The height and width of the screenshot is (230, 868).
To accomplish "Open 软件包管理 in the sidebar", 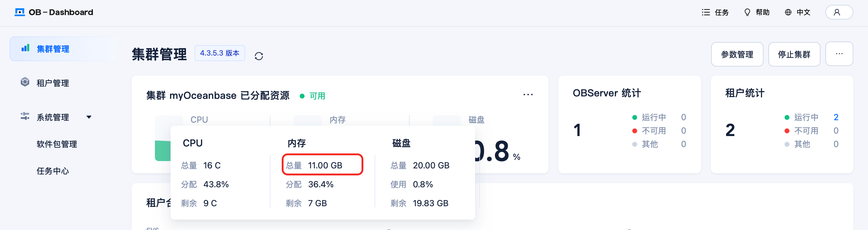I will 57,144.
